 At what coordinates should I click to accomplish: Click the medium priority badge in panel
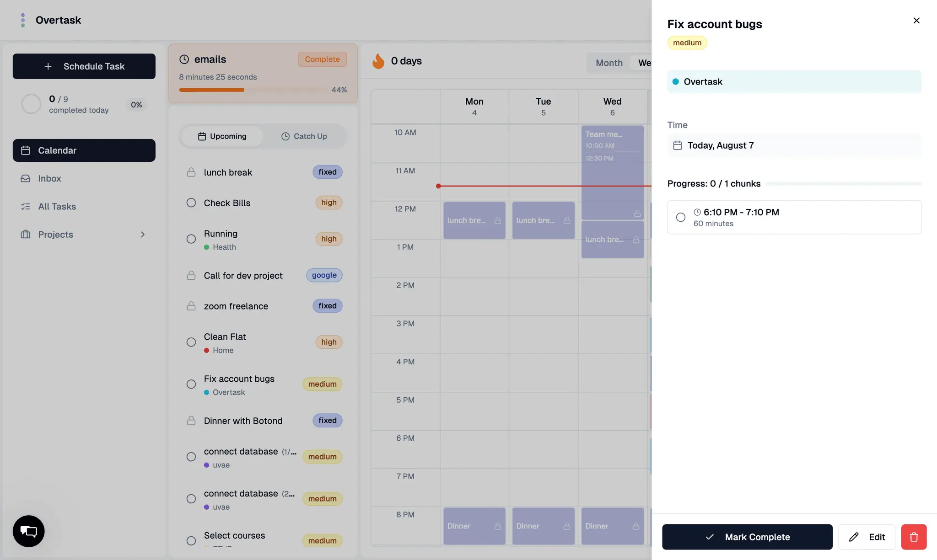click(x=687, y=43)
